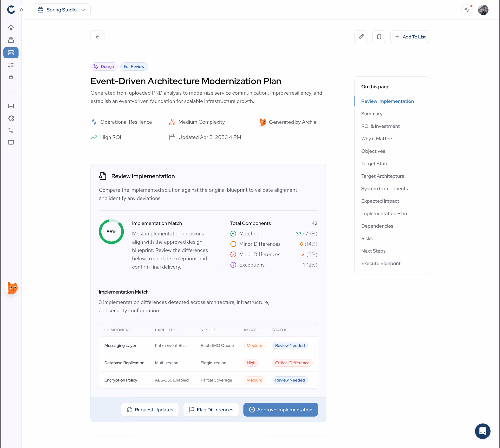Expand the Spring Studio workspace dropdown
Screen dimensions: 500x448
(x=62, y=10)
